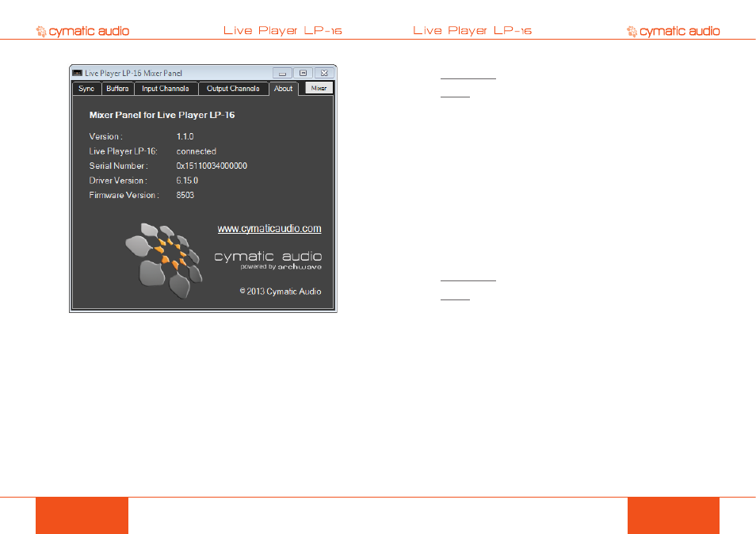Viewport: 756px width, 534px height.
Task: Select the Input Channels tab
Action: coord(166,89)
